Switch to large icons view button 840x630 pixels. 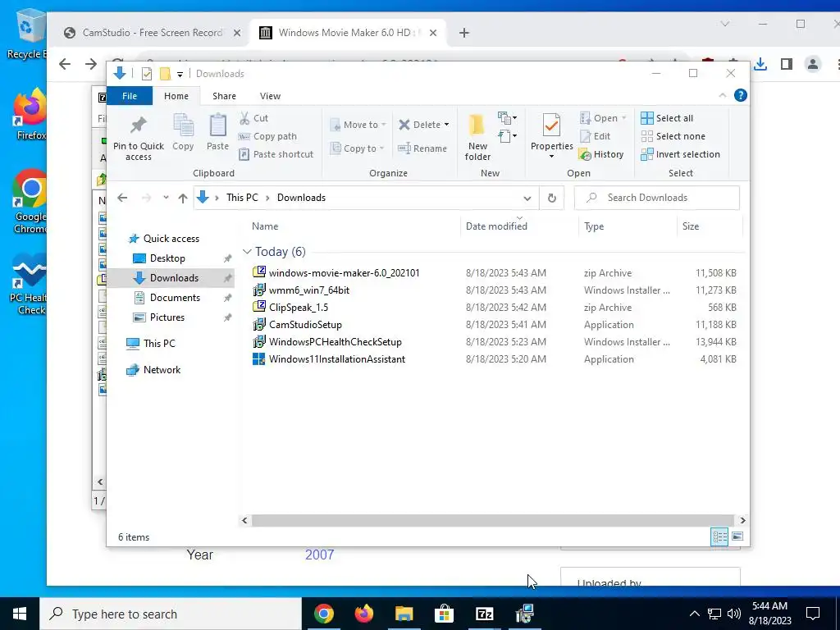click(737, 536)
